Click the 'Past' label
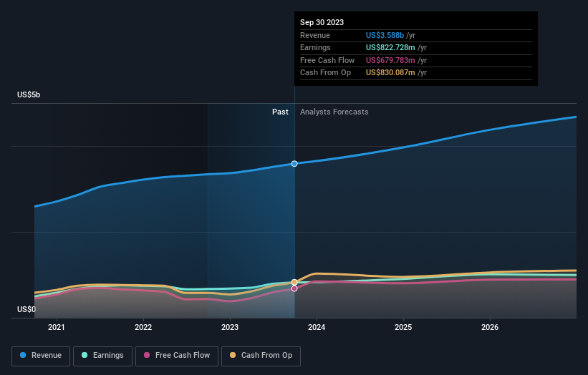The height and width of the screenshot is (375, 588). [280, 112]
